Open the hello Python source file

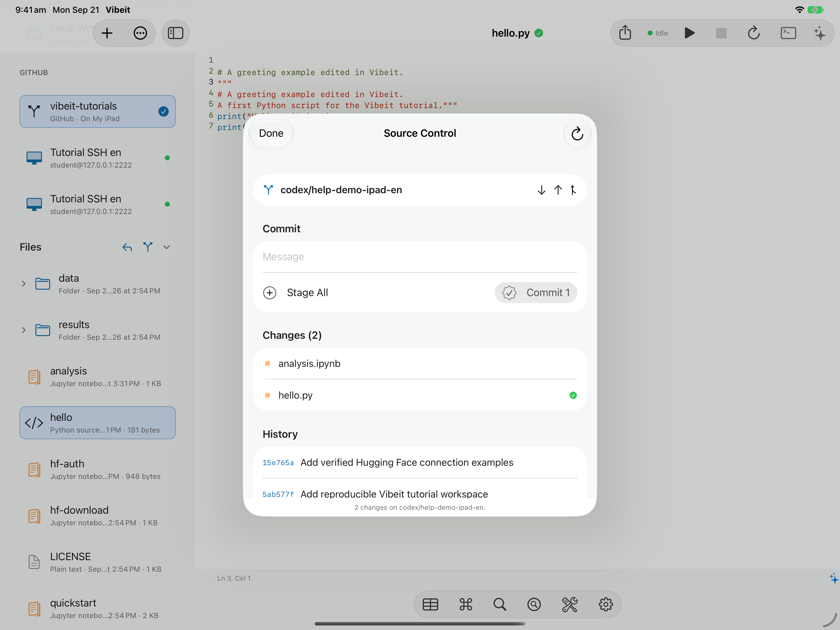[98, 423]
